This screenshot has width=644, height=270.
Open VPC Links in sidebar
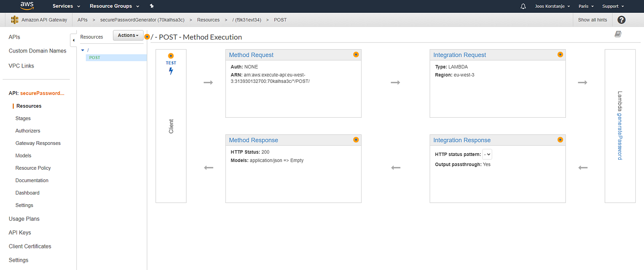point(22,66)
